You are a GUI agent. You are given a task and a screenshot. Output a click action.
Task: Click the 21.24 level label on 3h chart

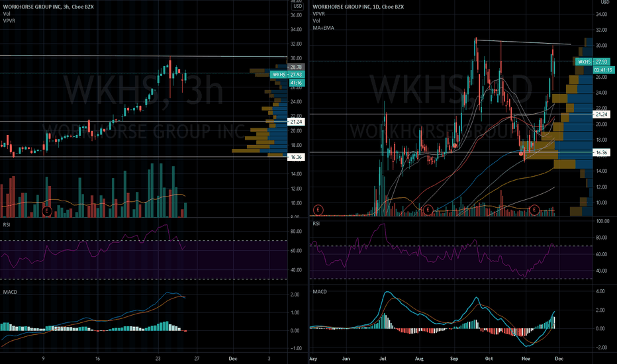coord(296,122)
